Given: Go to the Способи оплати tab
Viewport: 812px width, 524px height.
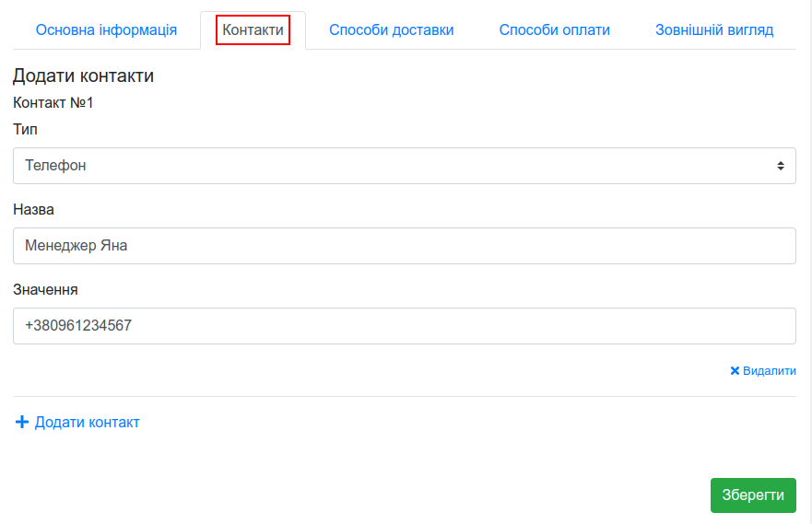Looking at the screenshot, I should 555,30.
